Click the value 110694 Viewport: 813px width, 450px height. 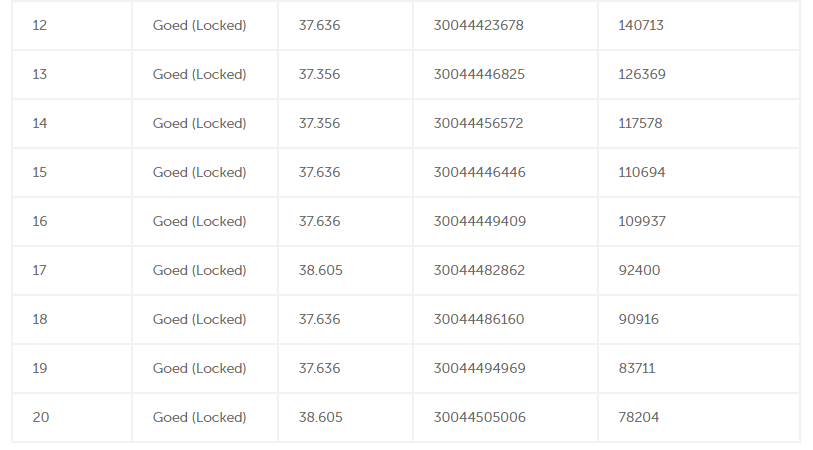pyautogui.click(x=642, y=173)
